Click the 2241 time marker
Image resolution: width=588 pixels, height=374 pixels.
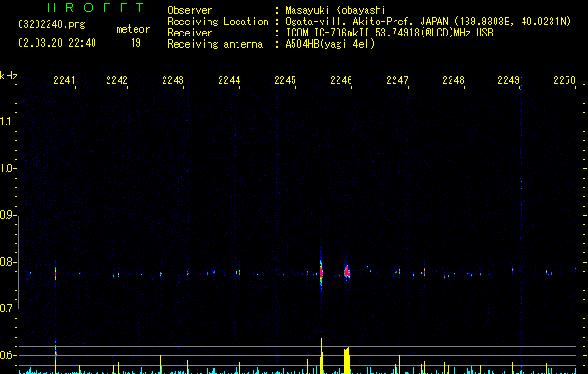click(x=65, y=80)
